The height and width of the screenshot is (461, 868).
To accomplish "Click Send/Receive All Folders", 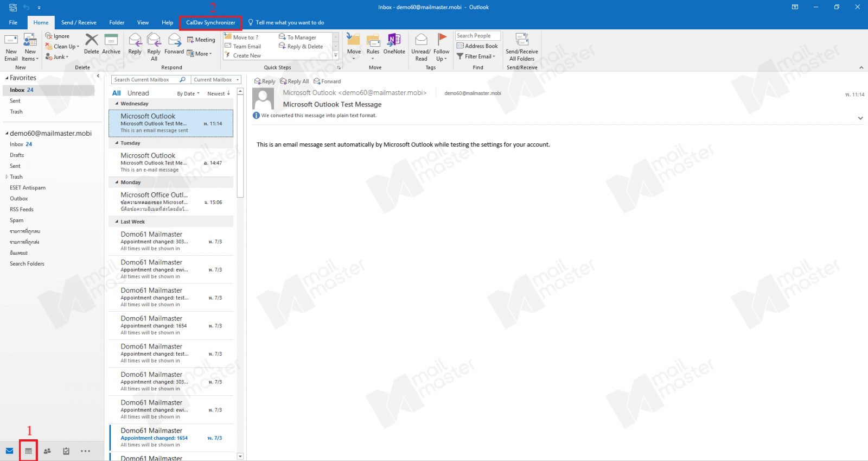I will (x=522, y=47).
